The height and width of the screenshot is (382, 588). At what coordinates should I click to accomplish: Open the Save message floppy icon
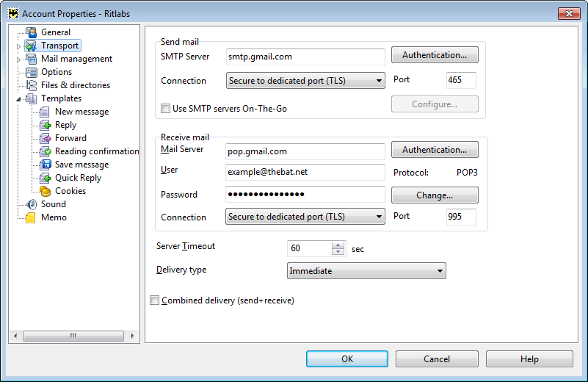pyautogui.click(x=46, y=165)
